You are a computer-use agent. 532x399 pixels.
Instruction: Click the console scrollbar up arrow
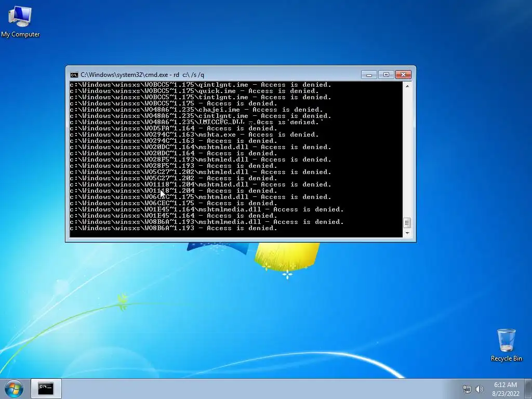407,86
